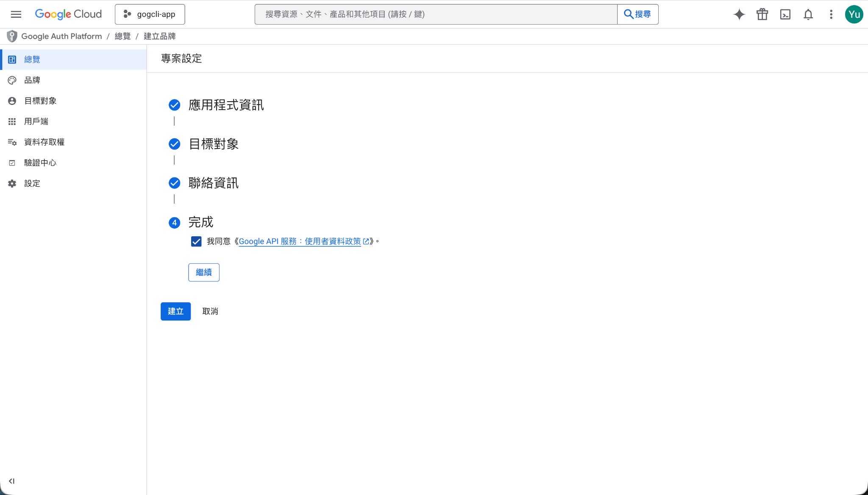The width and height of the screenshot is (868, 495).
Task: Focus the resource search input field
Action: (x=436, y=14)
